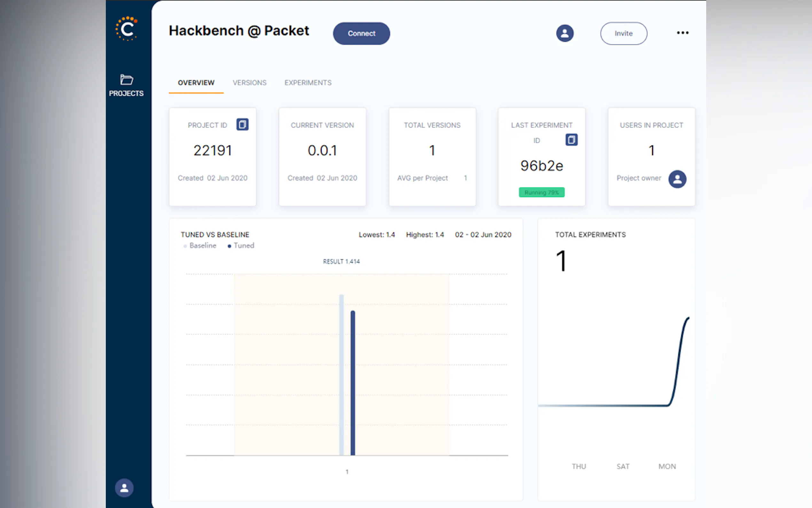
Task: Click the USERS IN PROJECT card title
Action: tap(651, 125)
